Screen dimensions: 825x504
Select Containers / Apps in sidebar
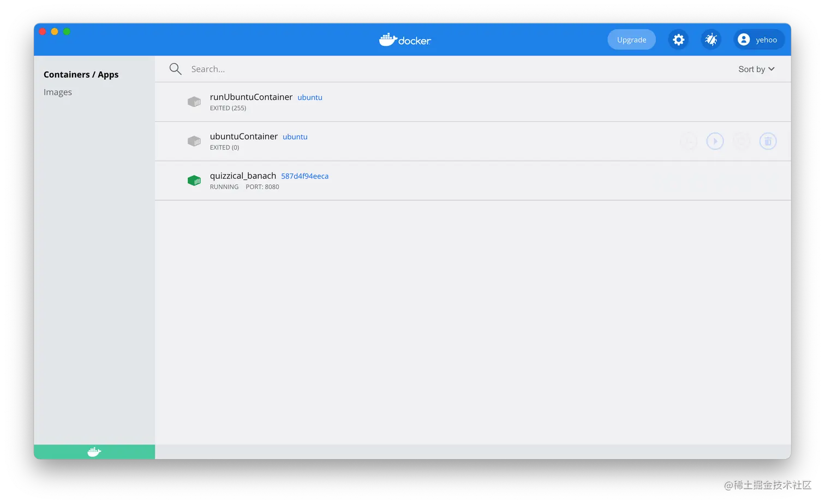81,75
